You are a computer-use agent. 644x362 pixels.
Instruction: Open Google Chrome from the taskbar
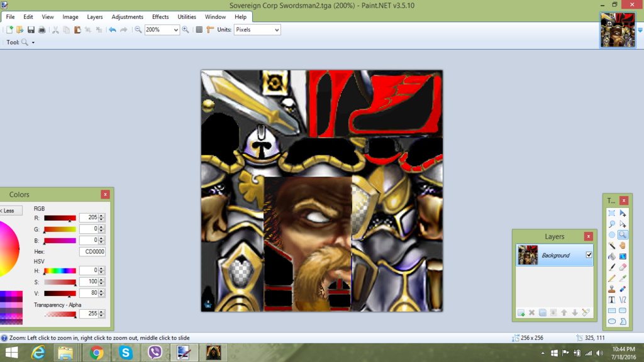(x=96, y=353)
